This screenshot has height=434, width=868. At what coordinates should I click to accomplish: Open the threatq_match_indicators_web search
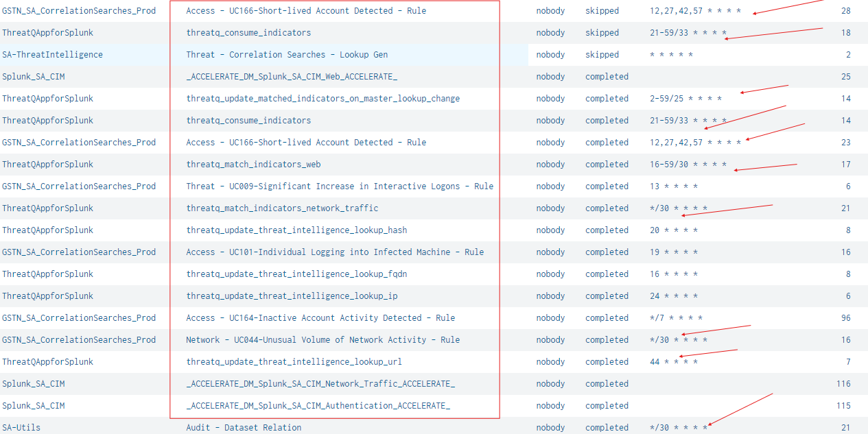(253, 165)
